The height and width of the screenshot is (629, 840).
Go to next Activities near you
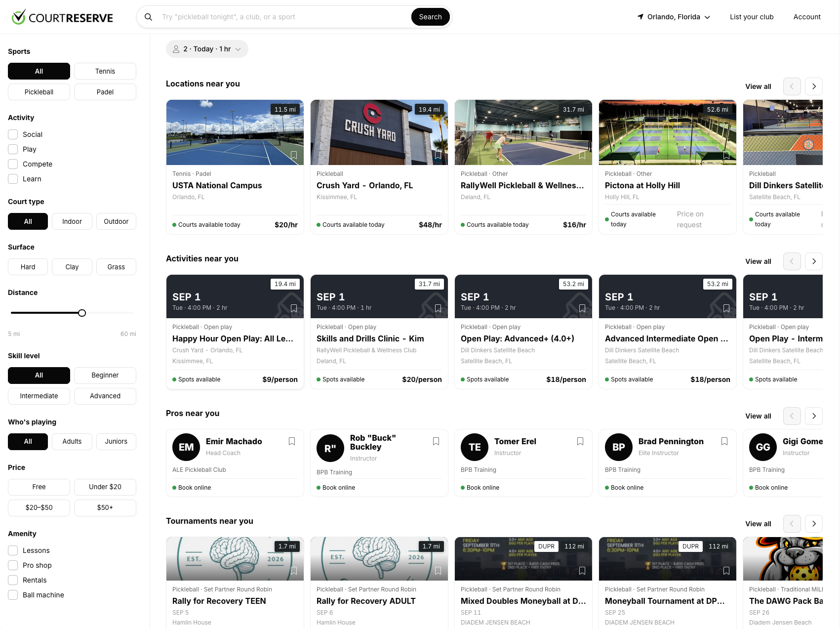point(814,261)
